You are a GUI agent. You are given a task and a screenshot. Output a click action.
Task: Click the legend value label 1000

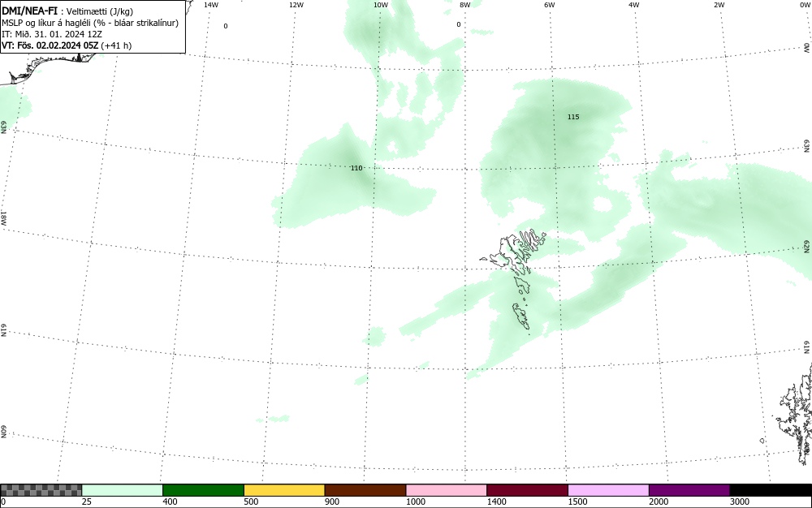click(416, 502)
